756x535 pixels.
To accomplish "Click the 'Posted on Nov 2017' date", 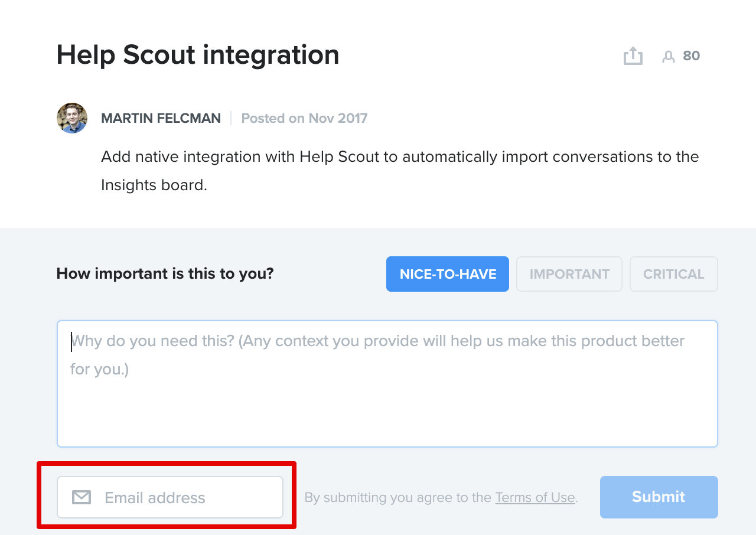I will [x=304, y=118].
